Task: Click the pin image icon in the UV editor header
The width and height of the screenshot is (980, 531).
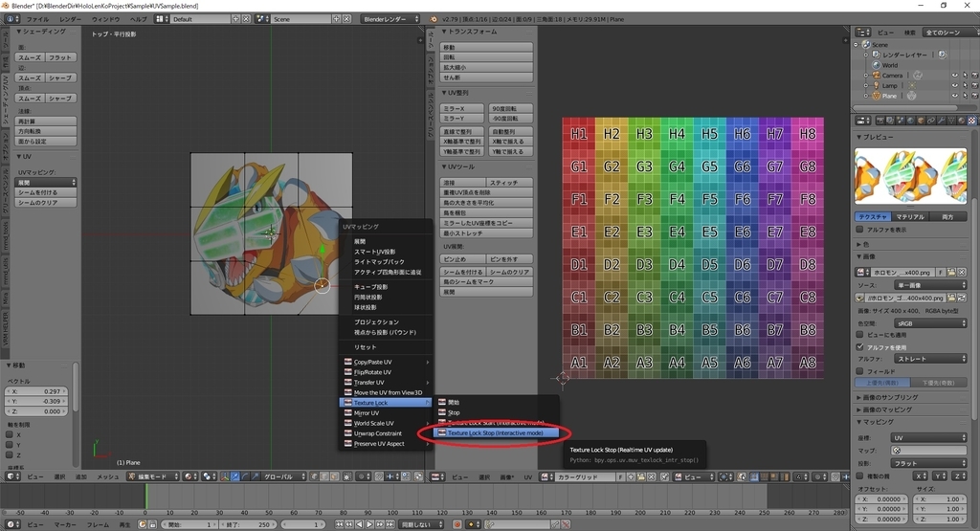Action: (x=664, y=476)
